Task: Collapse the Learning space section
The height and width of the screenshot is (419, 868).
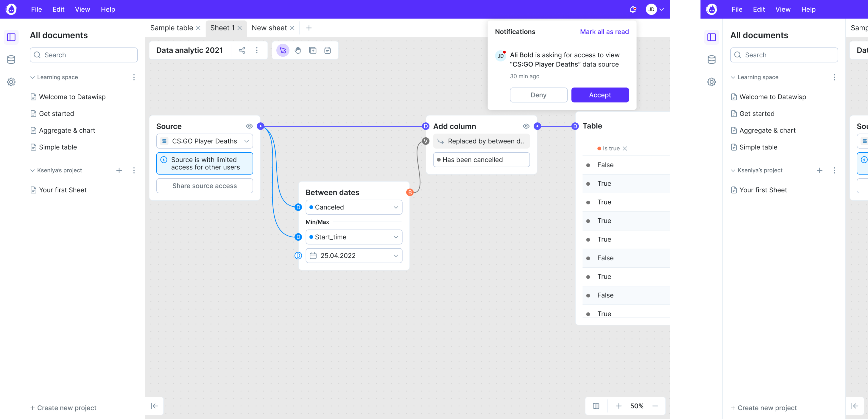Action: (x=33, y=77)
